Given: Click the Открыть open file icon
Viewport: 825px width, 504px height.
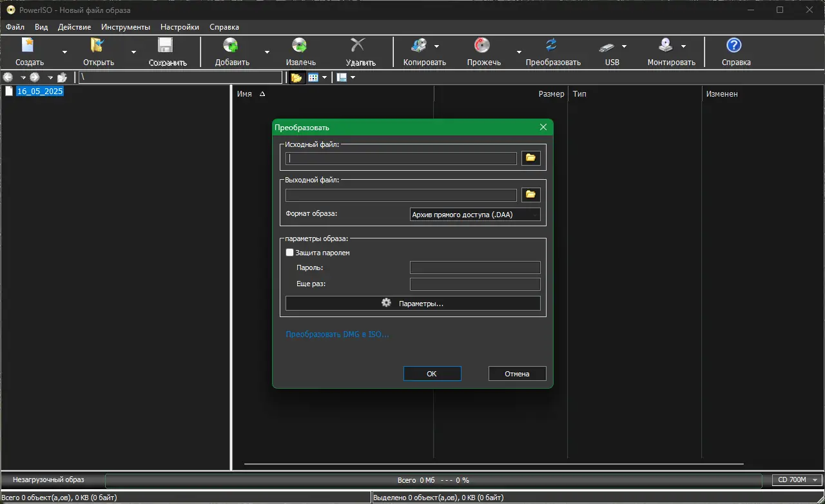Looking at the screenshot, I should click(x=98, y=46).
